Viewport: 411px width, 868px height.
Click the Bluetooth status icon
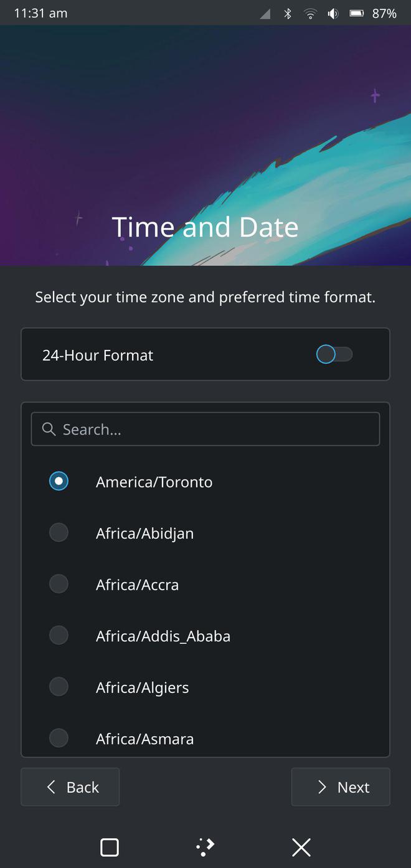coord(288,13)
